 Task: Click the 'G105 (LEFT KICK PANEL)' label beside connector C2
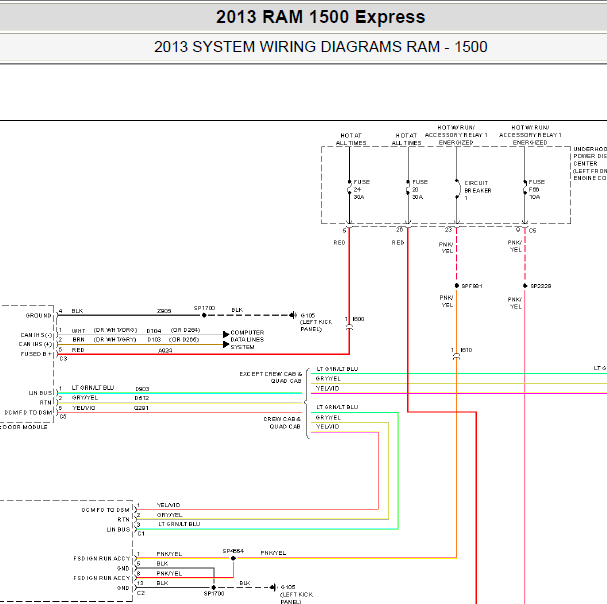pyautogui.click(x=297, y=594)
